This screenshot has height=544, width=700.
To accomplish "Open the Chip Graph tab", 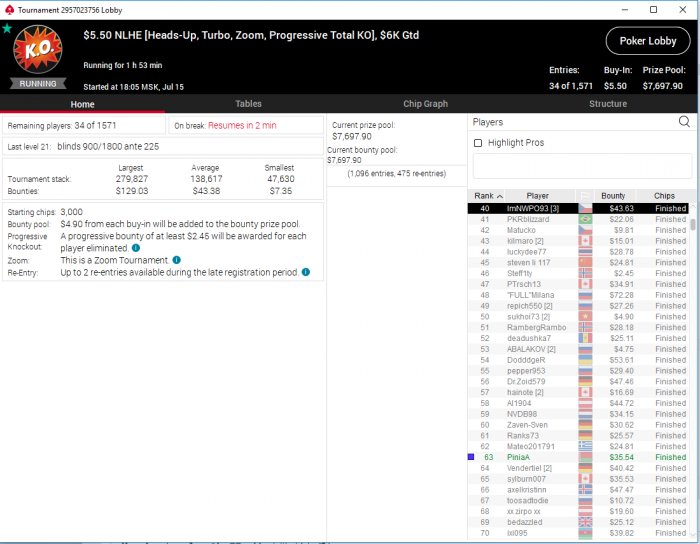I will click(425, 104).
